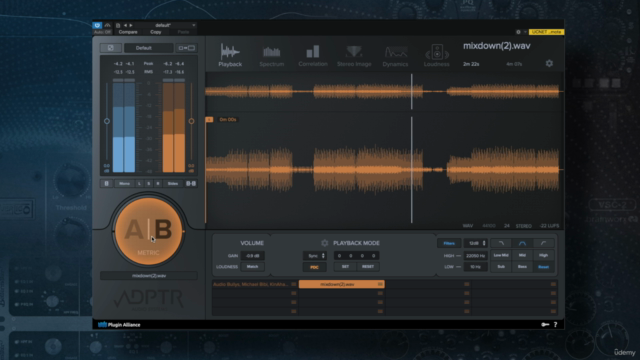Toggle the S monitor button

(149, 184)
